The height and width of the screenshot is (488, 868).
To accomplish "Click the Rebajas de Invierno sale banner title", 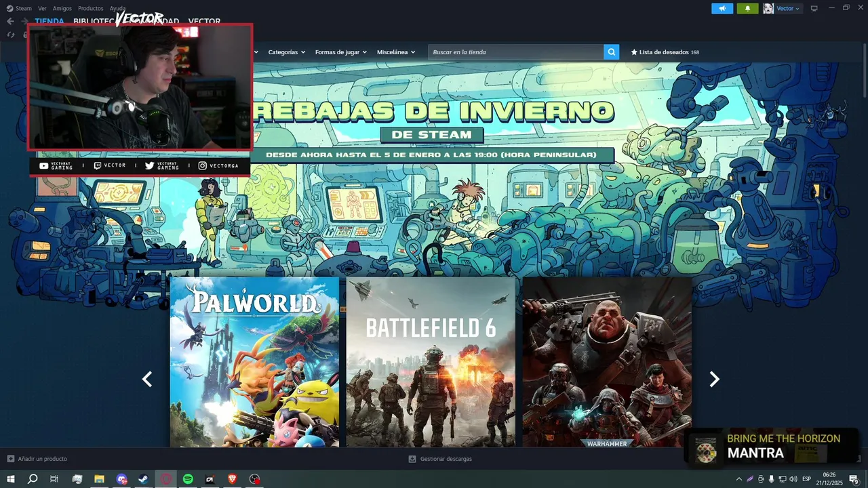I will (x=433, y=111).
